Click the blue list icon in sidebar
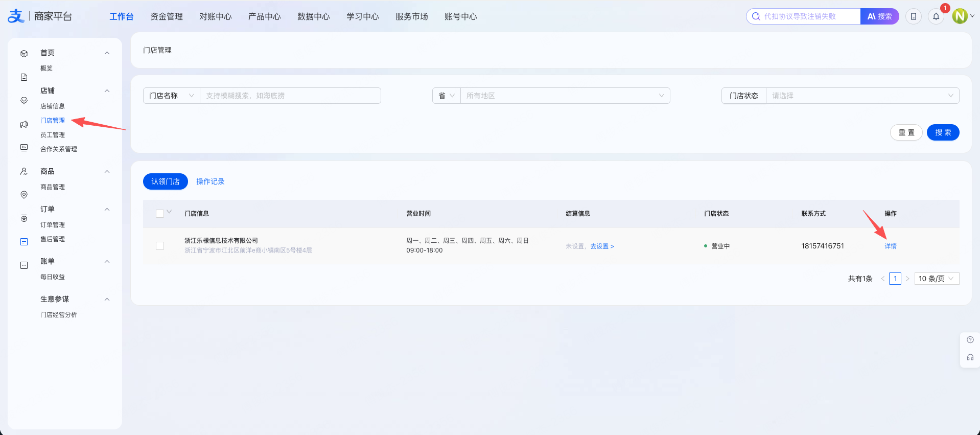 point(24,242)
